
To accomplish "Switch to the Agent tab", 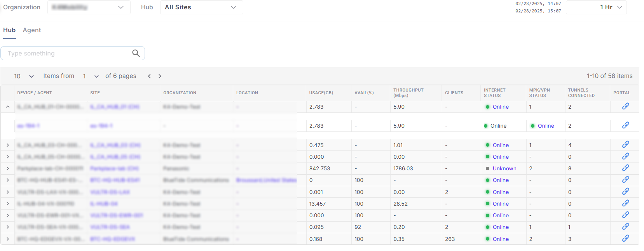I will pos(32,30).
